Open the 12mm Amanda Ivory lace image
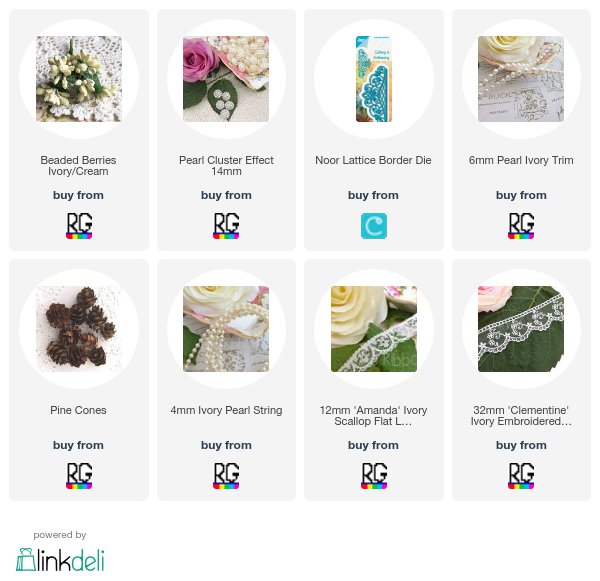 [374, 329]
